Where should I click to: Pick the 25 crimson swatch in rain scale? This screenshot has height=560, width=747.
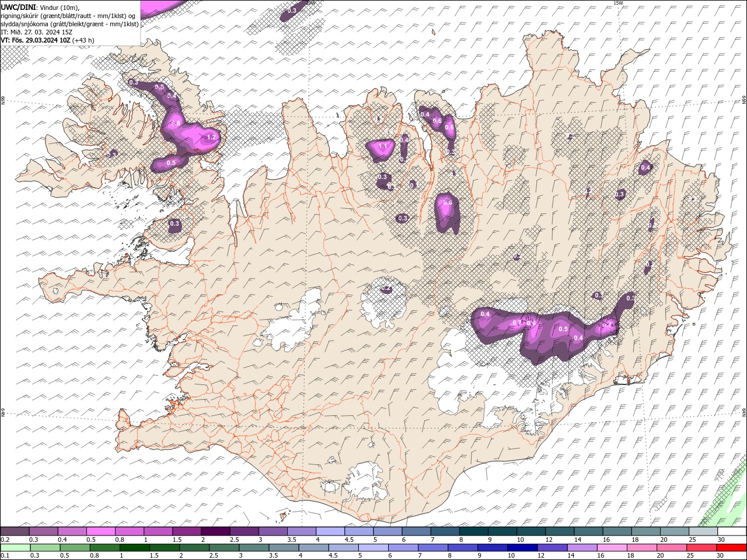702,548
